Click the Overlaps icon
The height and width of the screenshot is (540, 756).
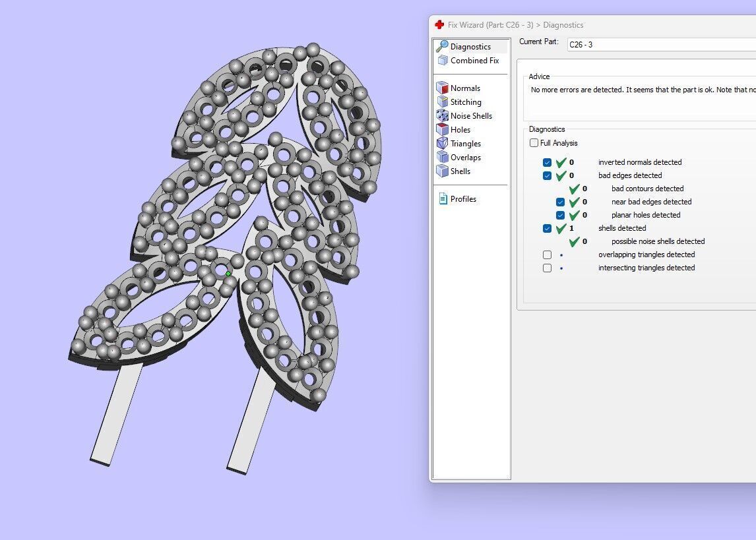pyautogui.click(x=442, y=157)
